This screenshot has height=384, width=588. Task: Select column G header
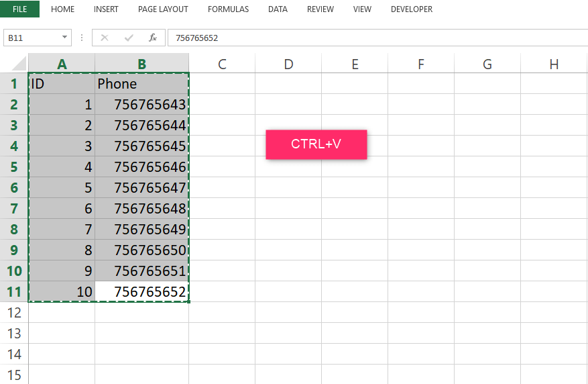[x=487, y=63]
